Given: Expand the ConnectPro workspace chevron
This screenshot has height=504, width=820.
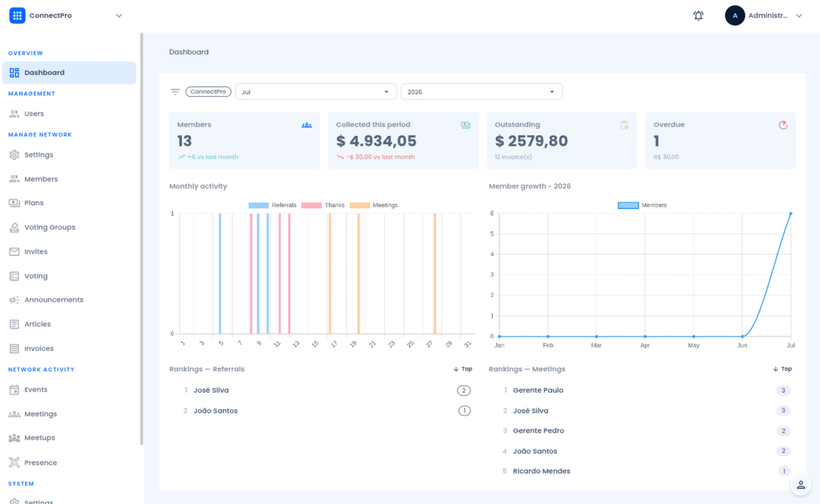Looking at the screenshot, I should tap(119, 15).
